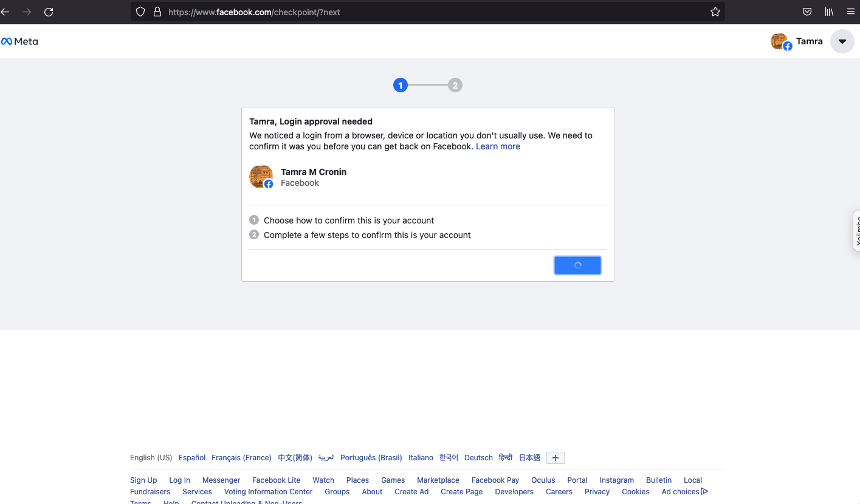Select Español language
Screen dimensions: 860x504
point(192,458)
